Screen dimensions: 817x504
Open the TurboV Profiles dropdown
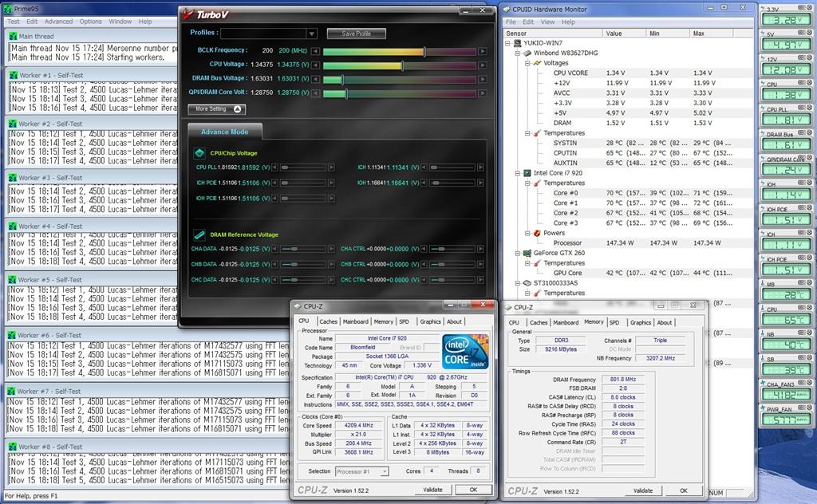311,33
